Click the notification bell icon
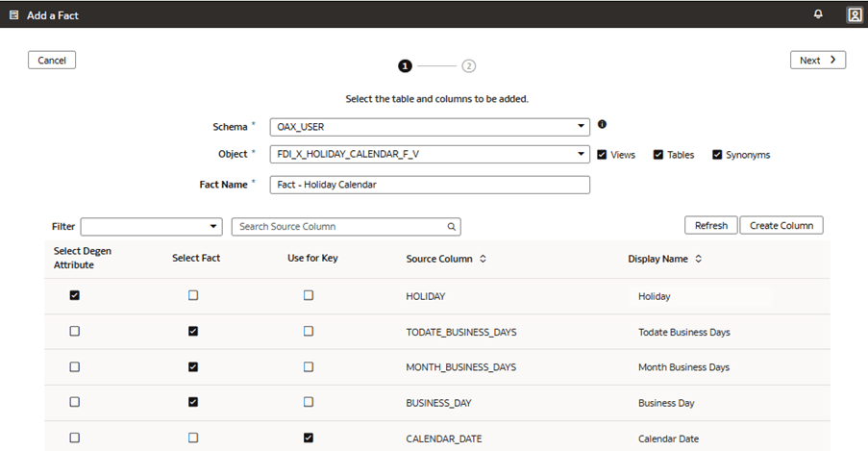 click(818, 14)
